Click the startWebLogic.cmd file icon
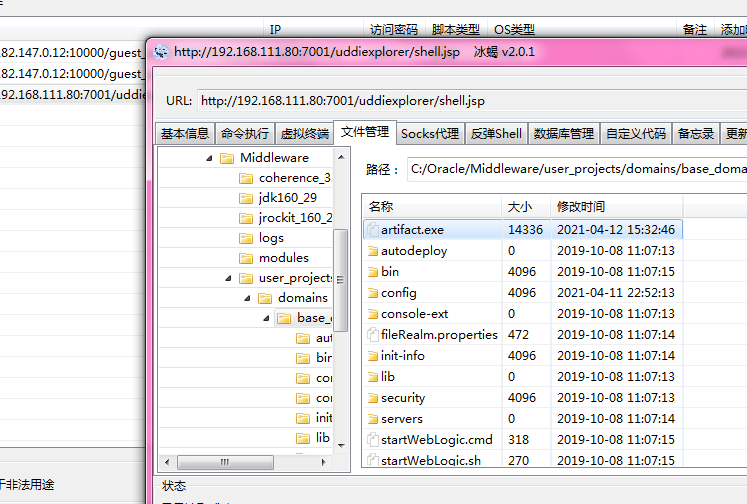This screenshot has height=504, width=747. [373, 440]
